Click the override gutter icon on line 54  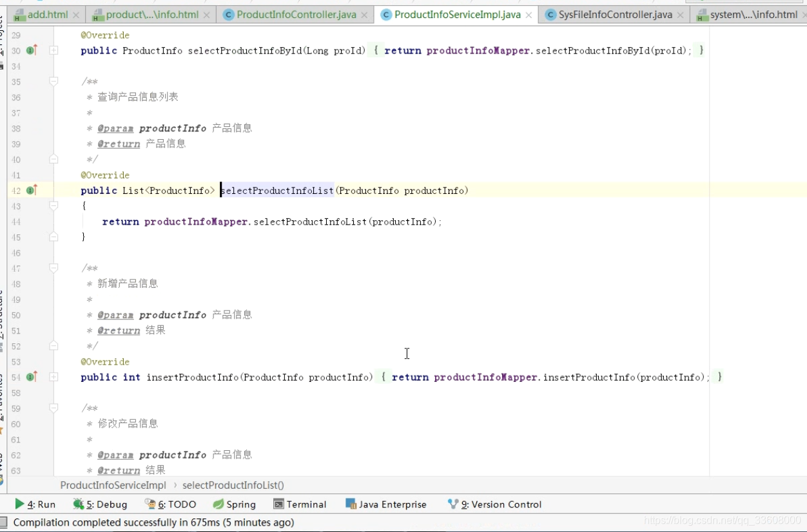[32, 377]
